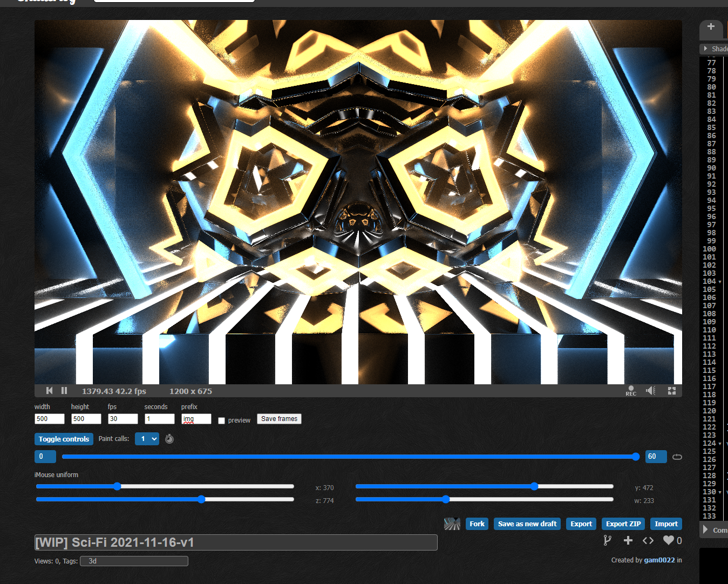Viewport: 728px width, 584px height.
Task: Open the Paint calls dropdown
Action: point(147,439)
